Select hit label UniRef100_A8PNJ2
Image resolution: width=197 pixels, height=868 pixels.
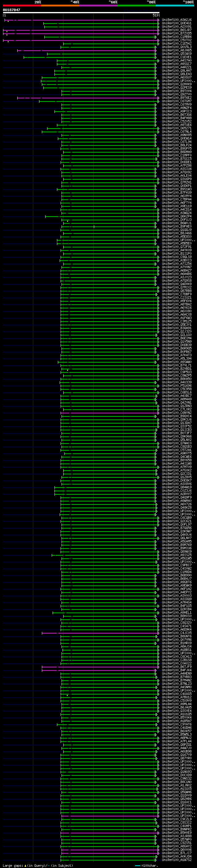coord(176,737)
